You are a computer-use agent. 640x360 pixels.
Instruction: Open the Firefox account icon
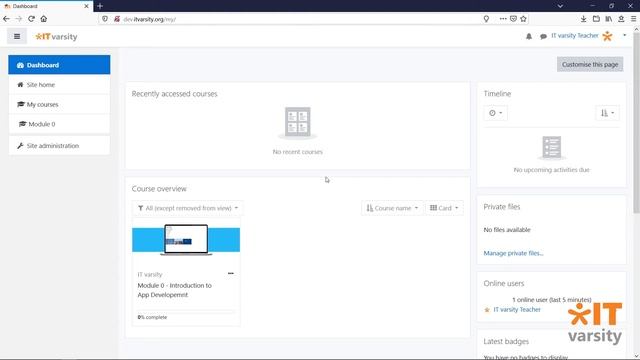621,19
